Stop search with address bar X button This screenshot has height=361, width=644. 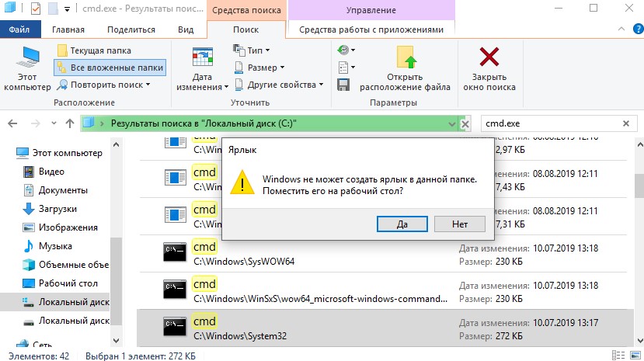tap(465, 124)
